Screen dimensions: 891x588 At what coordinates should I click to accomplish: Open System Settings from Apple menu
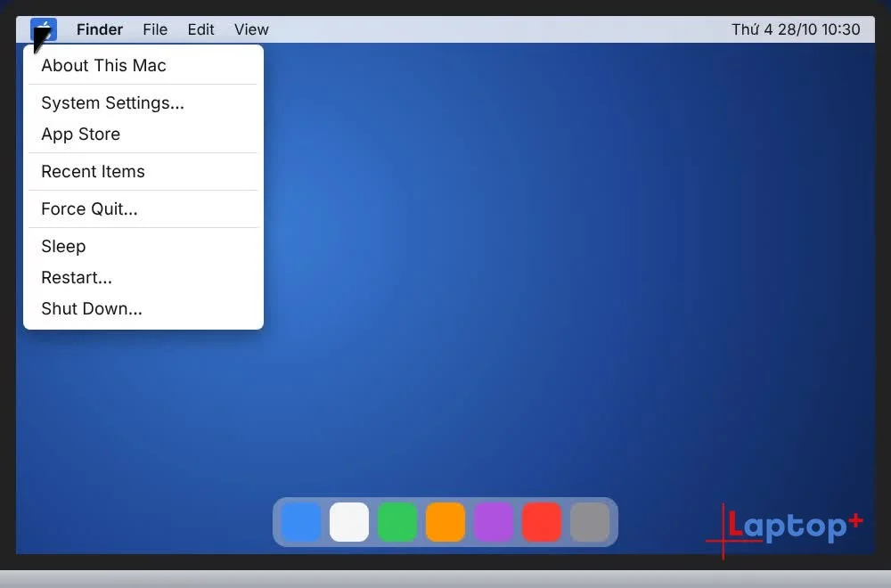tap(143, 102)
